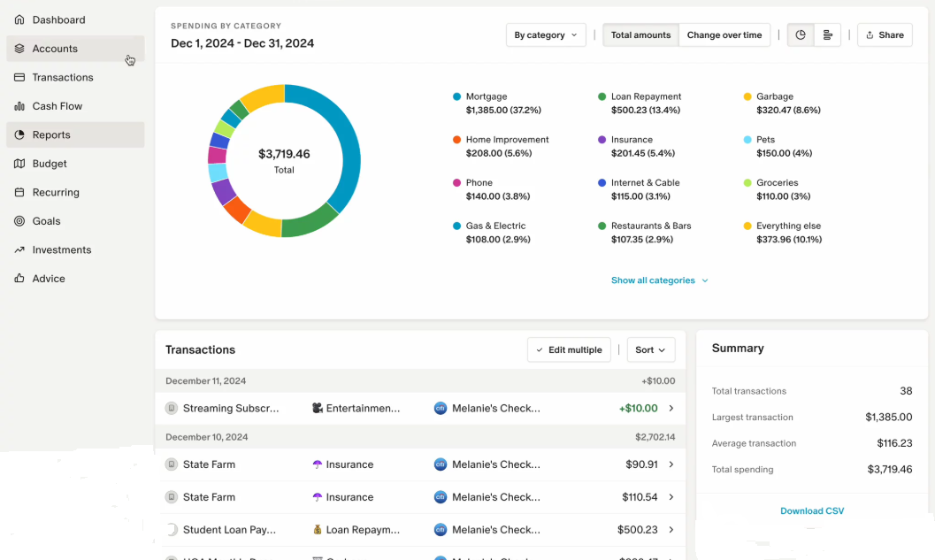The image size is (935, 560).
Task: Open Cash Flow via its bar chart icon
Action: [x=19, y=106]
